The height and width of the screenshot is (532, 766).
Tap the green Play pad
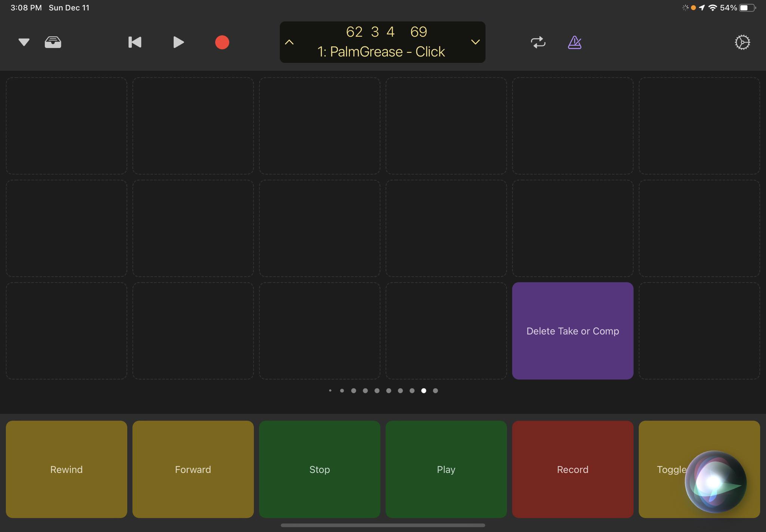(446, 469)
